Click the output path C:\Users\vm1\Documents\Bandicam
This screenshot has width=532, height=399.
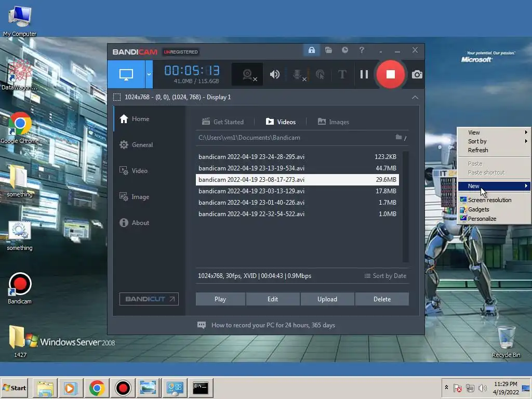[x=249, y=138]
